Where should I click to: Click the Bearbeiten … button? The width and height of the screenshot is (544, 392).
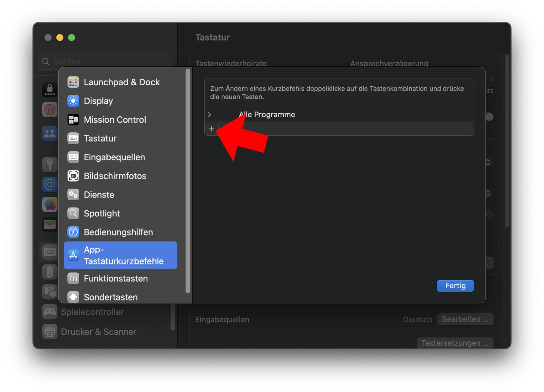click(465, 319)
